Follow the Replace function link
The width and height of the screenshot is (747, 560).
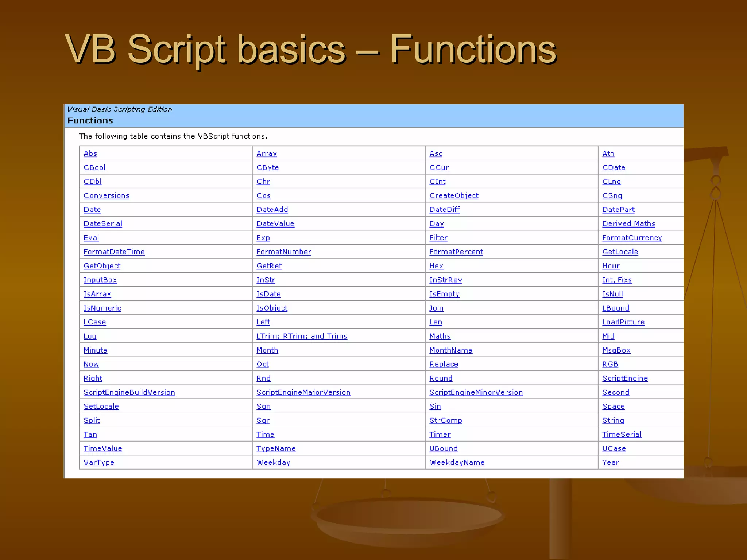(444, 364)
